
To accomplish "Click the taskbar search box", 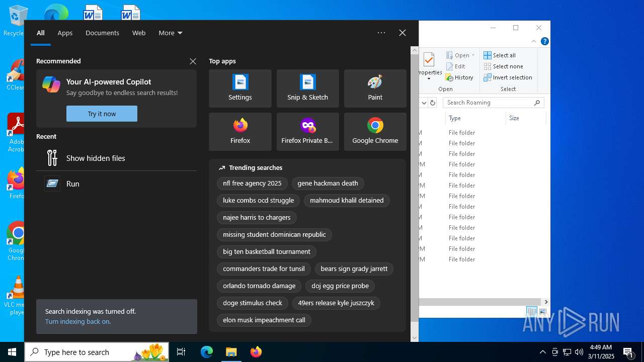I will click(x=97, y=352).
